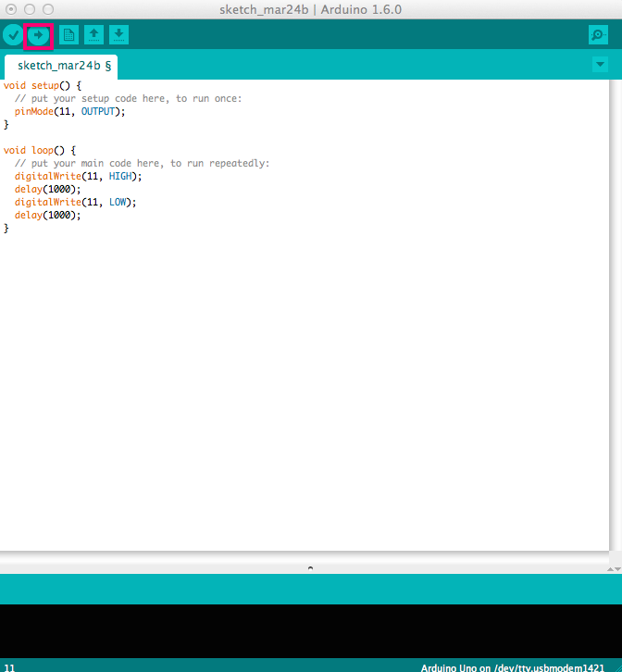Click the main code comment line
The width and height of the screenshot is (622, 672).
(142, 163)
